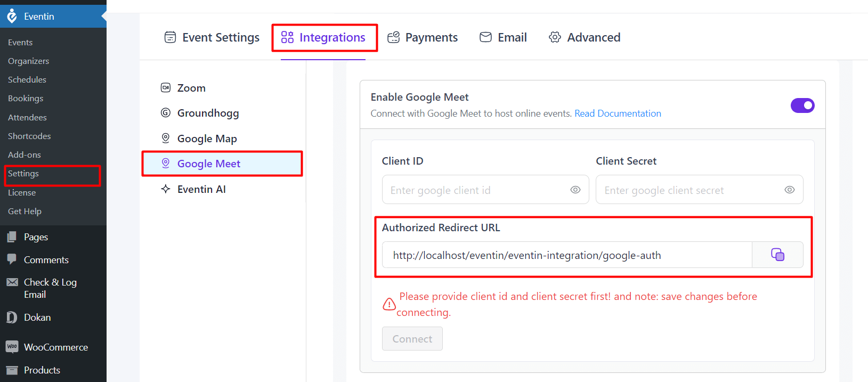Click the Event Settings calendar icon
The height and width of the screenshot is (382, 868).
click(170, 37)
